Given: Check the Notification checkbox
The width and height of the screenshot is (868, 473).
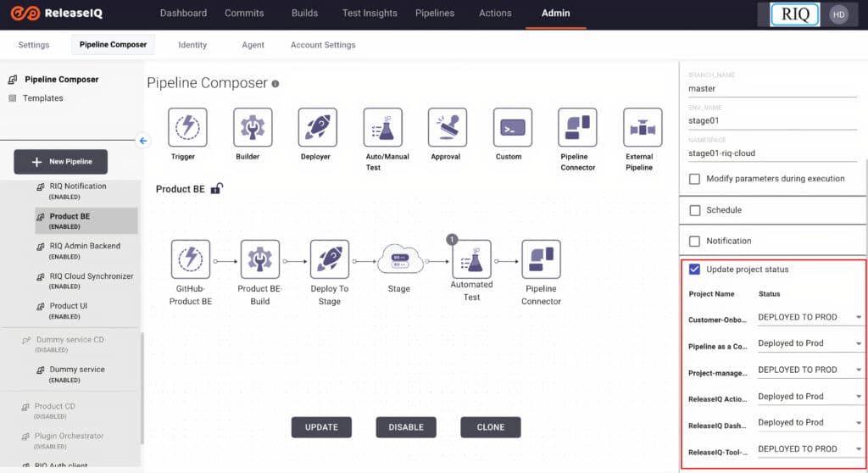Looking at the screenshot, I should [695, 242].
